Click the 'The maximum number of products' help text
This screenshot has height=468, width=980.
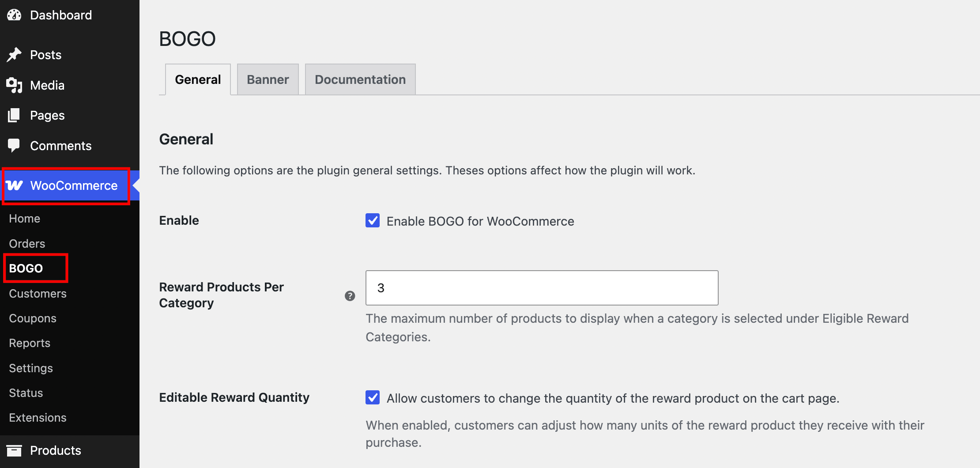point(637,328)
